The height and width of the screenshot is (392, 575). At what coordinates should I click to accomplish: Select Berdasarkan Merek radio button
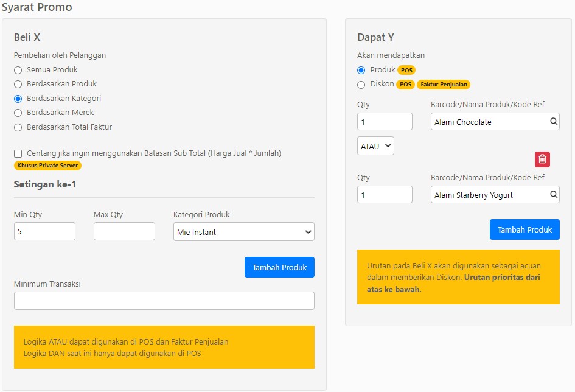[18, 113]
